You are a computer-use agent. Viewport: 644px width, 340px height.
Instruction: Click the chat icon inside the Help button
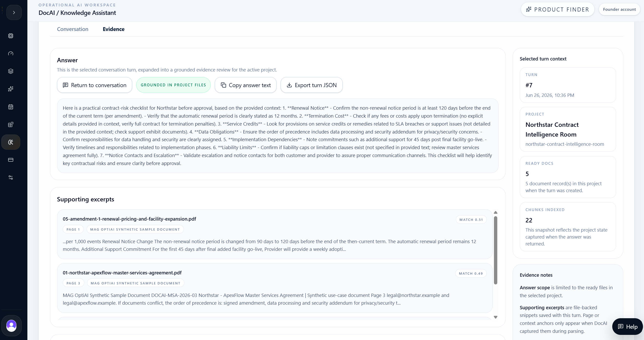click(620, 327)
